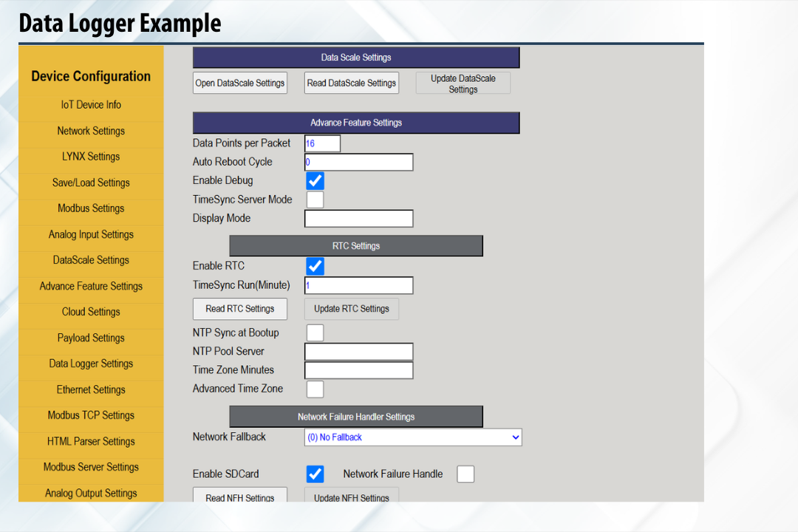Select Modbus TCP Settings menu item
This screenshot has width=798, height=532.
click(x=91, y=415)
